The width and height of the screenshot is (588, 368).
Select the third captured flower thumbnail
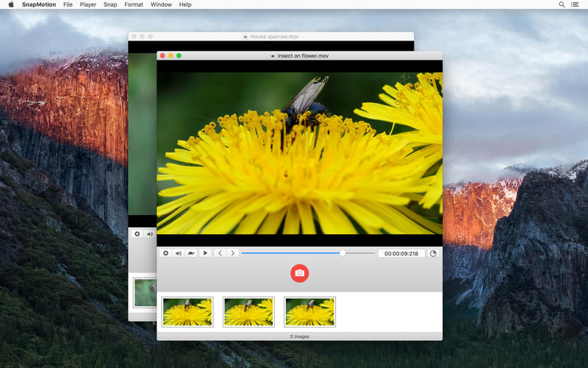coord(309,312)
